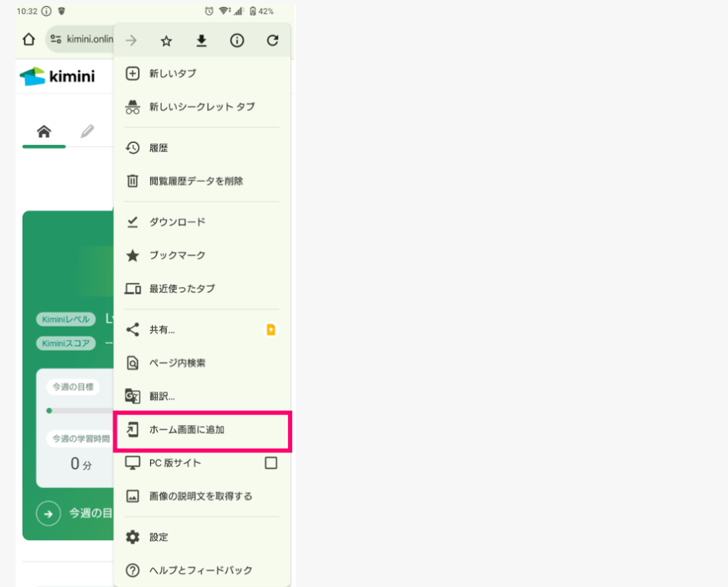Tick the PC 版サイト checkbox

(x=271, y=463)
